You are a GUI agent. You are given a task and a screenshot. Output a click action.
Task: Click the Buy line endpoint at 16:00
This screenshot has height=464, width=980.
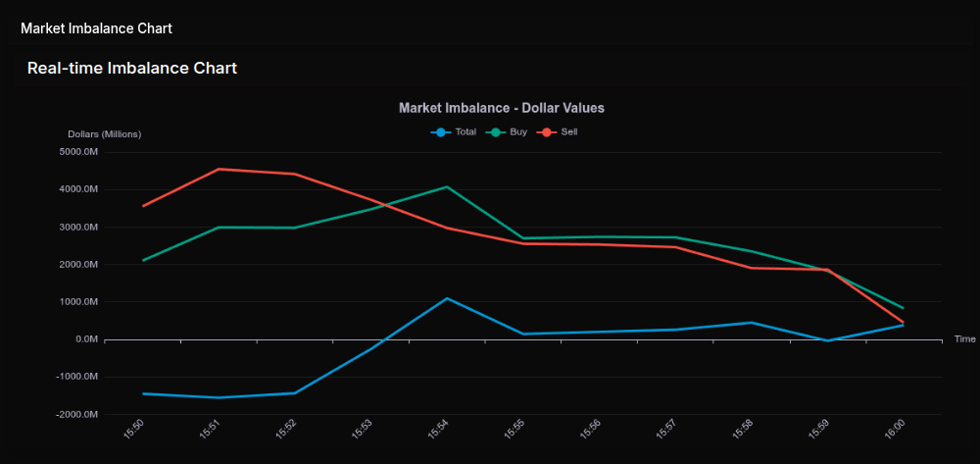point(903,308)
